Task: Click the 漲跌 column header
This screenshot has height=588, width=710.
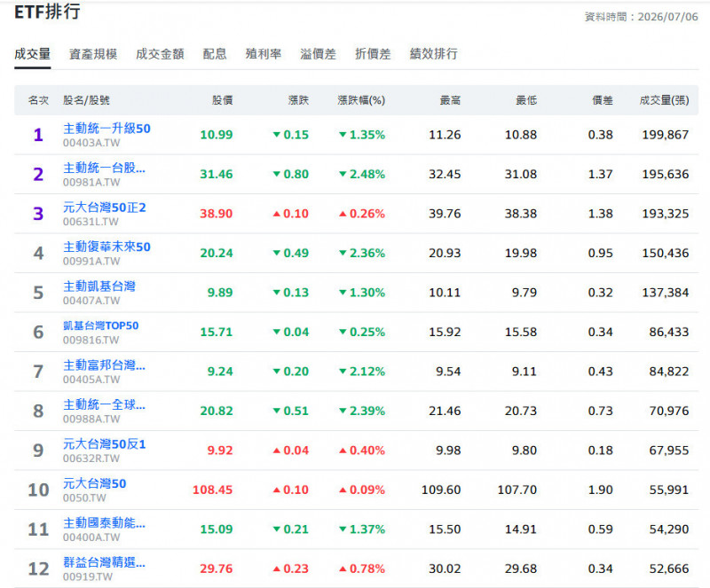Action: point(298,100)
